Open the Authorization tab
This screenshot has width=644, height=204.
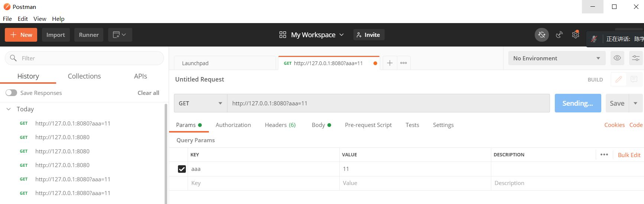[x=233, y=125]
